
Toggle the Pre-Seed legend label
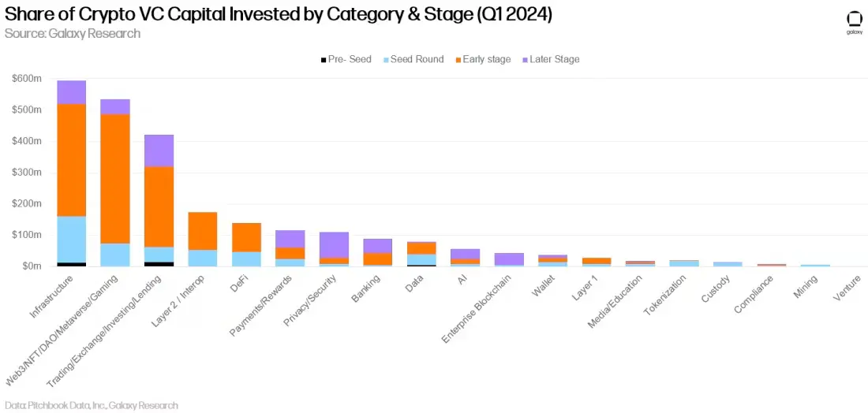350,60
